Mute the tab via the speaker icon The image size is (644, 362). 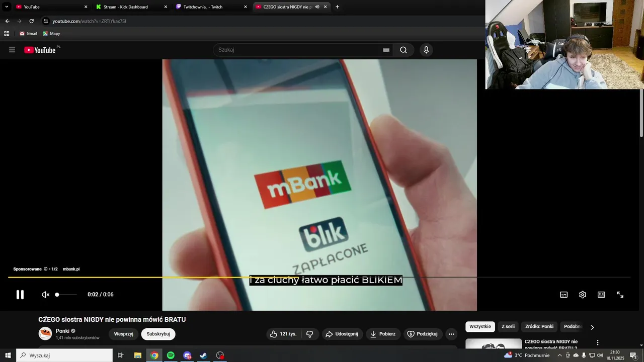[317, 7]
